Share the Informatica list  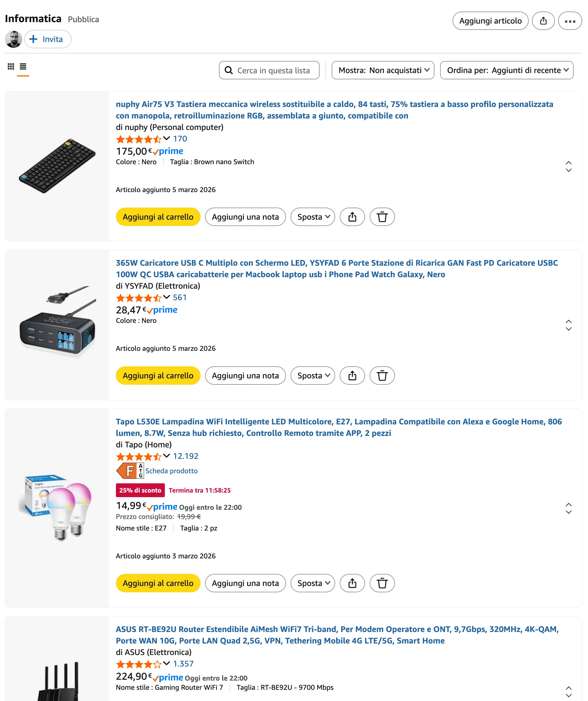(x=543, y=21)
